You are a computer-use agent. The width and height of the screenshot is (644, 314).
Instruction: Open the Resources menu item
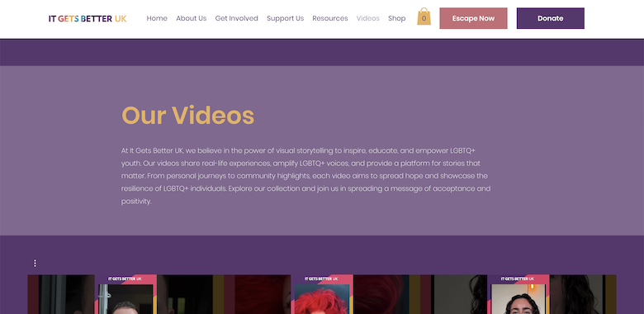click(x=330, y=18)
